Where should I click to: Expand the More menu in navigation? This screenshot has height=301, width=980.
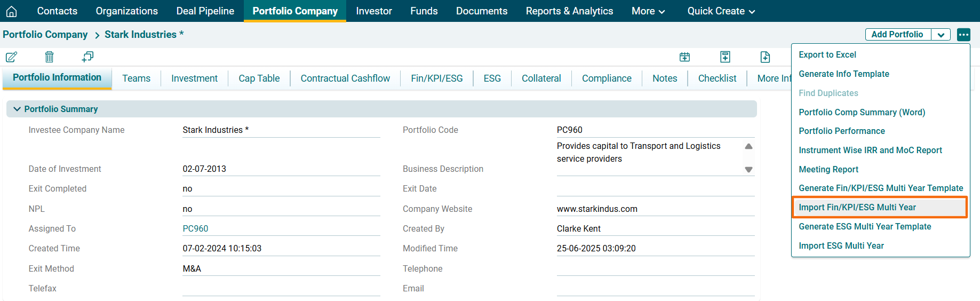pyautogui.click(x=648, y=11)
